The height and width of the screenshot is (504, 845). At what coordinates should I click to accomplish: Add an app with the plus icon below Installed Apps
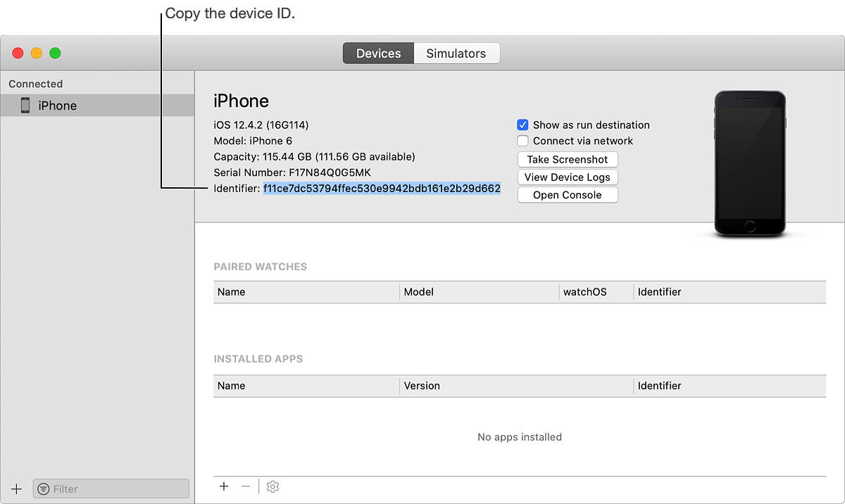pyautogui.click(x=224, y=486)
